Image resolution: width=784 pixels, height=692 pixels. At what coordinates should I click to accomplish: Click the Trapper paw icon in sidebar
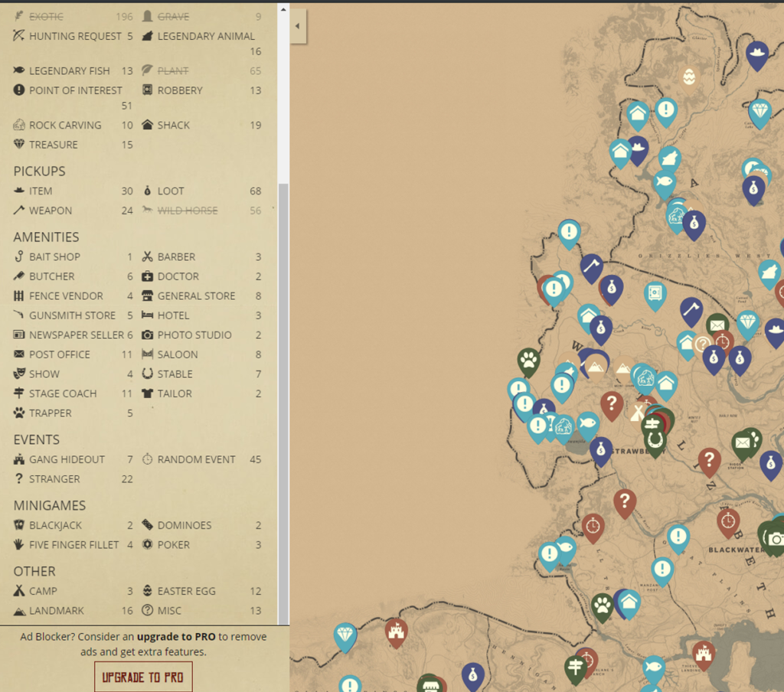(19, 413)
